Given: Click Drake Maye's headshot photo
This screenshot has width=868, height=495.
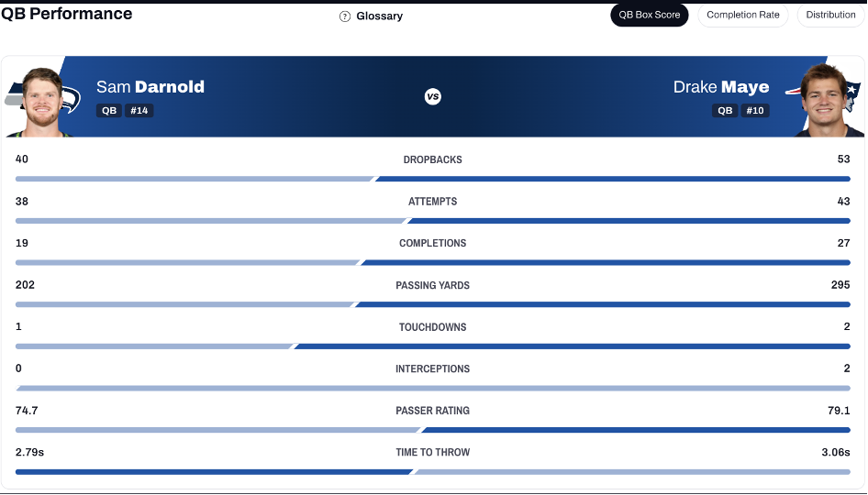Looking at the screenshot, I should 826,100.
